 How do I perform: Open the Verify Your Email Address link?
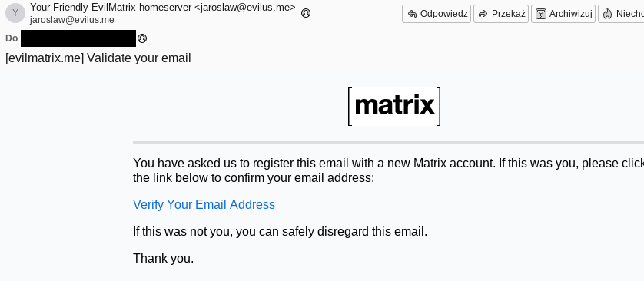click(204, 204)
